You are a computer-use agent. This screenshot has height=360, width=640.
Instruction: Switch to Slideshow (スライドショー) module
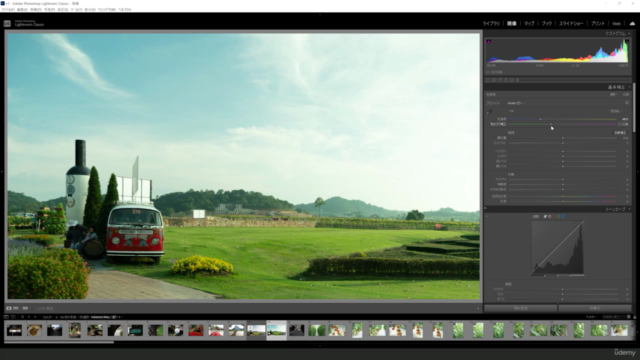click(x=571, y=24)
